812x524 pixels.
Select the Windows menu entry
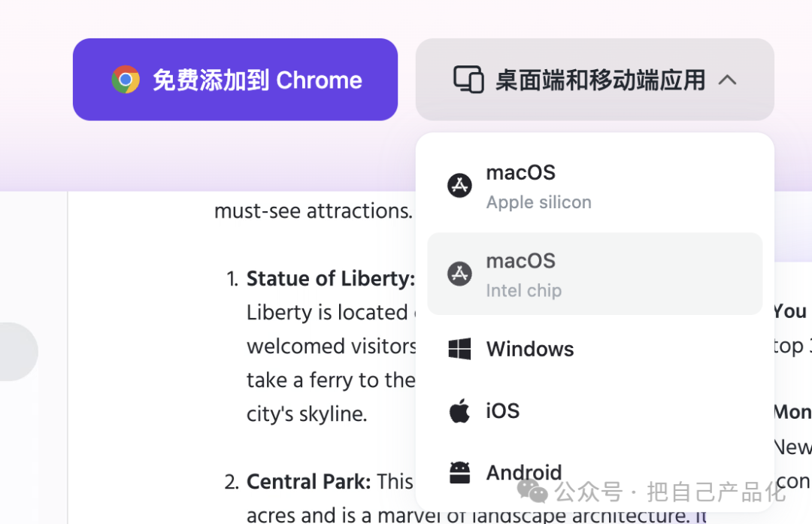pyautogui.click(x=529, y=349)
